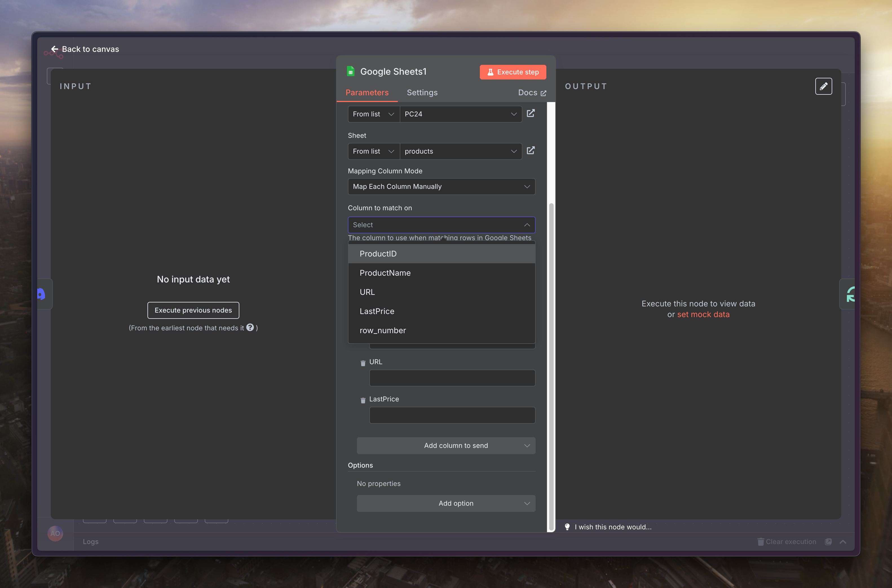Click the set mock data link

[703, 314]
